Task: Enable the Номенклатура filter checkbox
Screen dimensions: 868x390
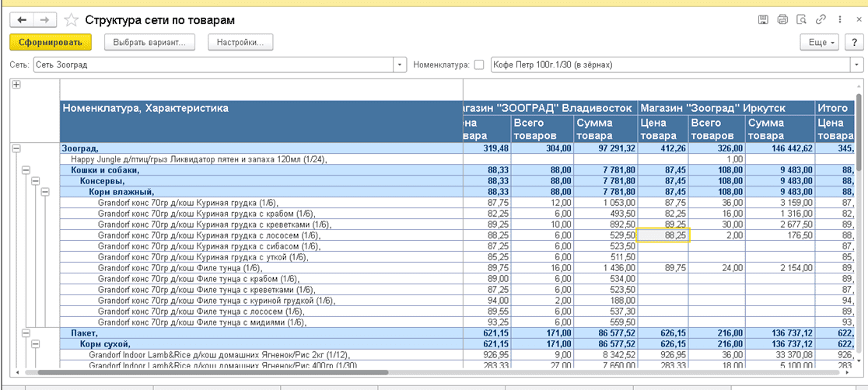Action: [x=478, y=65]
